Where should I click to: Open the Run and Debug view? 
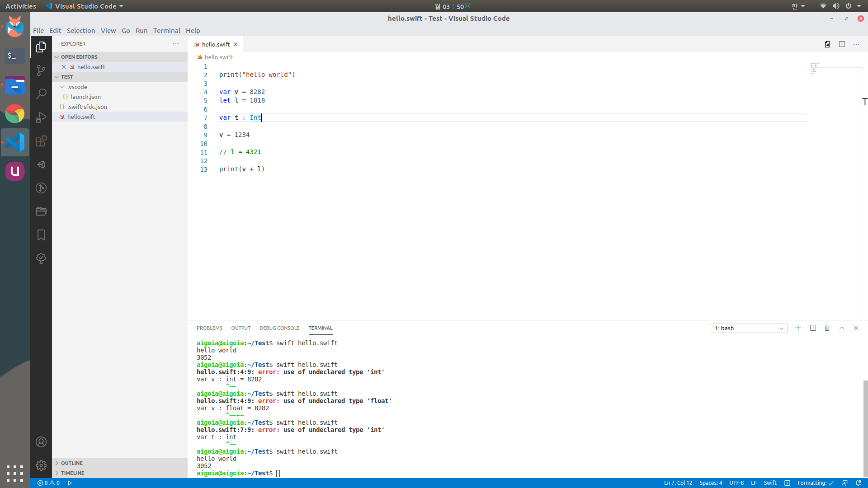(41, 117)
